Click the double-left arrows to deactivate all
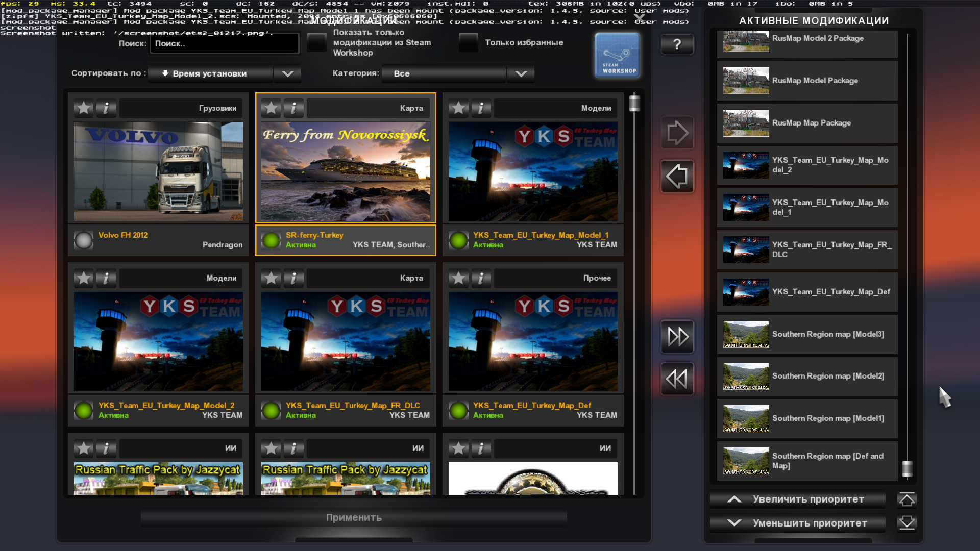Viewport: 980px width, 551px height. 677,379
